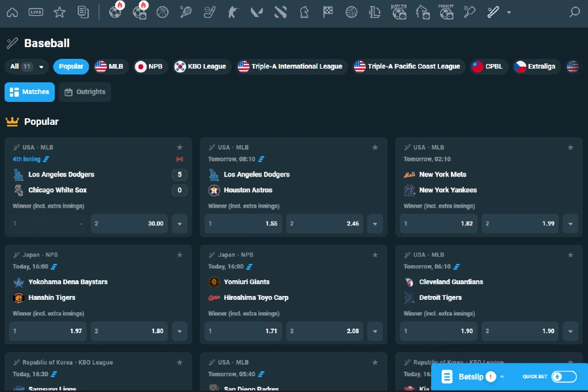Open the basketball section
The width and height of the screenshot is (588, 392).
162,11
